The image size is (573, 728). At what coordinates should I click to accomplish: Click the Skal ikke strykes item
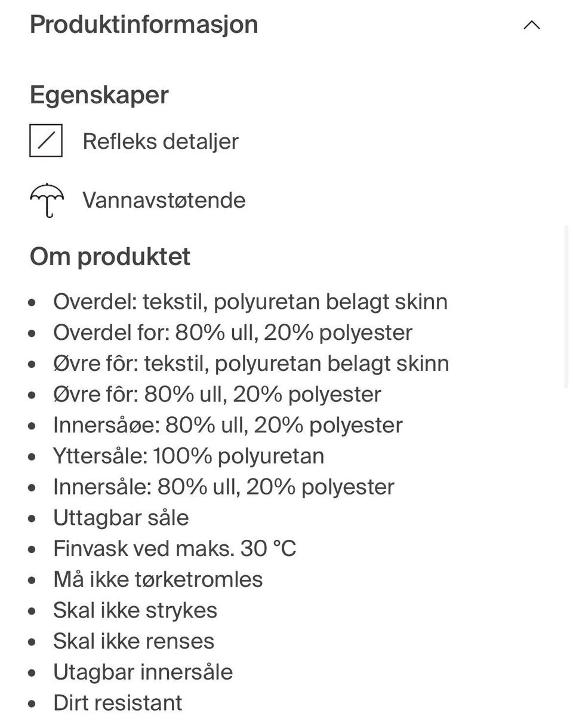tap(135, 610)
